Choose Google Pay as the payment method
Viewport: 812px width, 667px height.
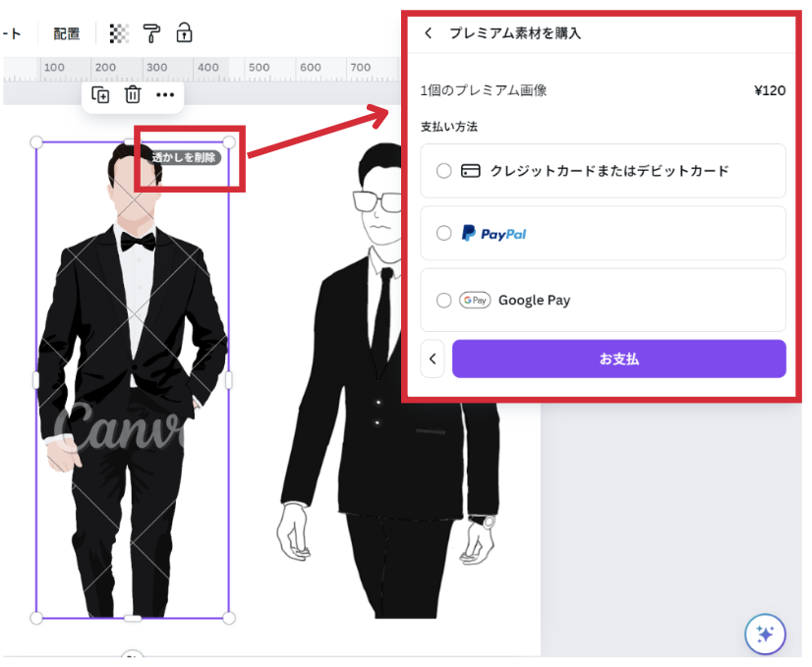tap(444, 301)
